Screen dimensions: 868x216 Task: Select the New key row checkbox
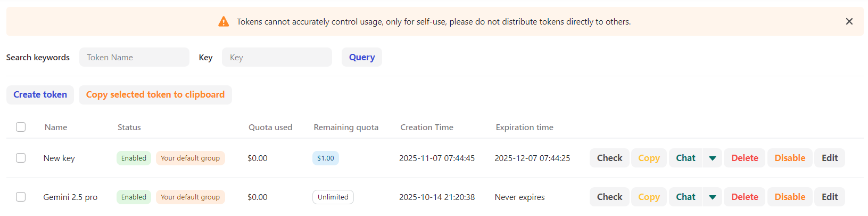click(21, 158)
